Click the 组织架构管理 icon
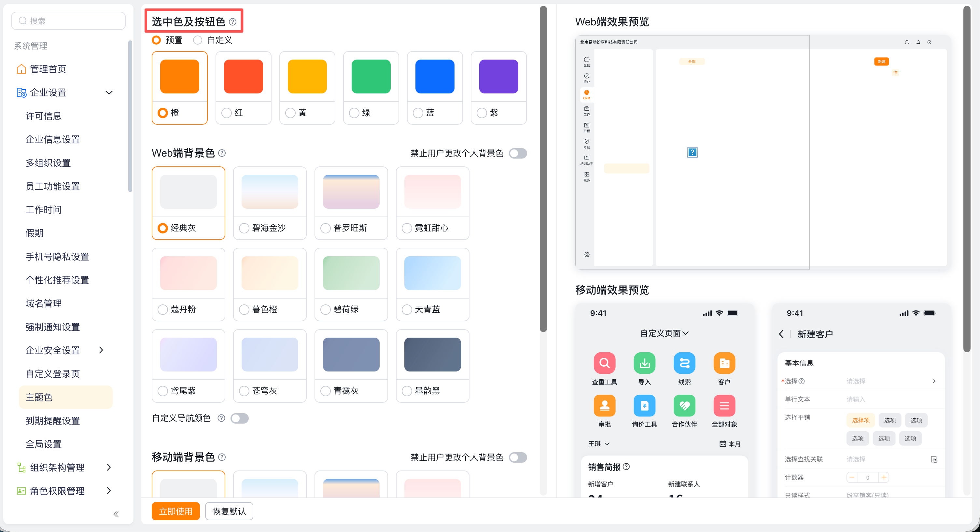This screenshot has width=980, height=532. (x=21, y=467)
